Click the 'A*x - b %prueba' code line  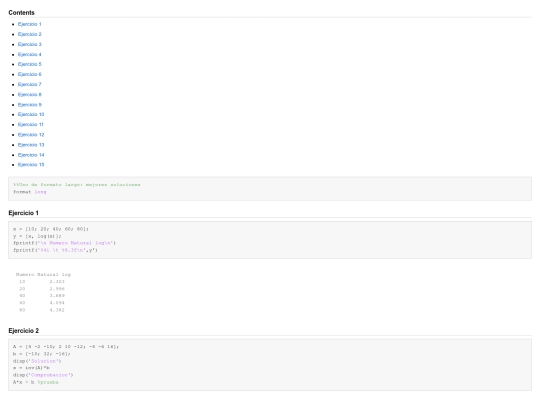(x=36, y=382)
